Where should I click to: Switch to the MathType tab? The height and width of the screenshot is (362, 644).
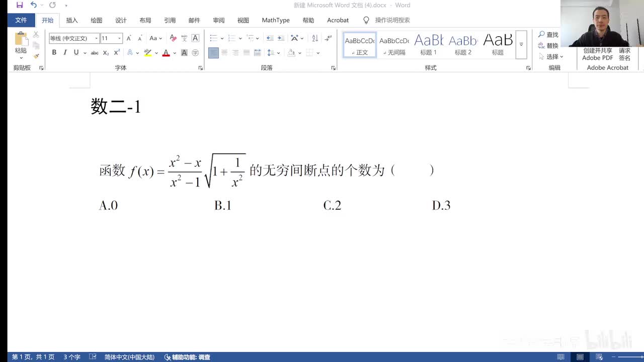pyautogui.click(x=276, y=20)
